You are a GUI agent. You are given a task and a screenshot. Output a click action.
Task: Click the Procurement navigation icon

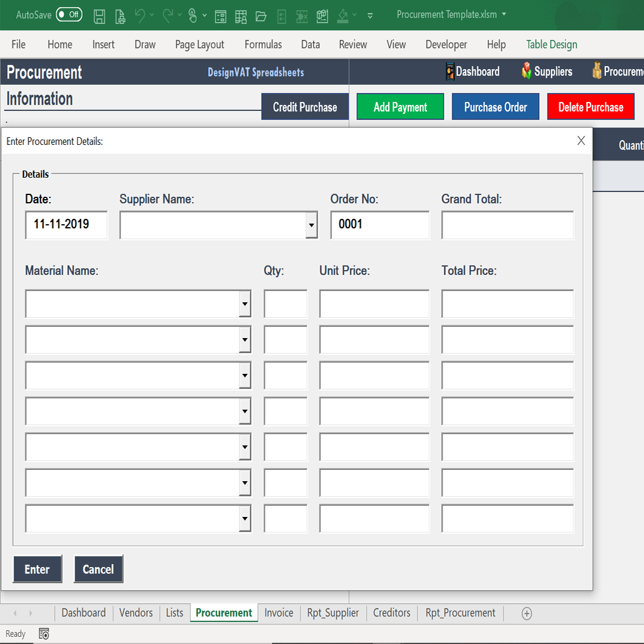(597, 71)
